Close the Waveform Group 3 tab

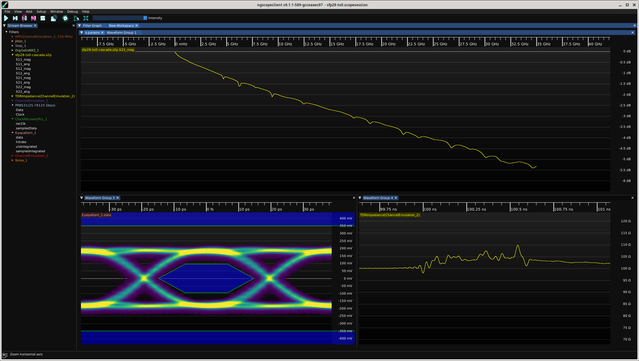pos(118,198)
